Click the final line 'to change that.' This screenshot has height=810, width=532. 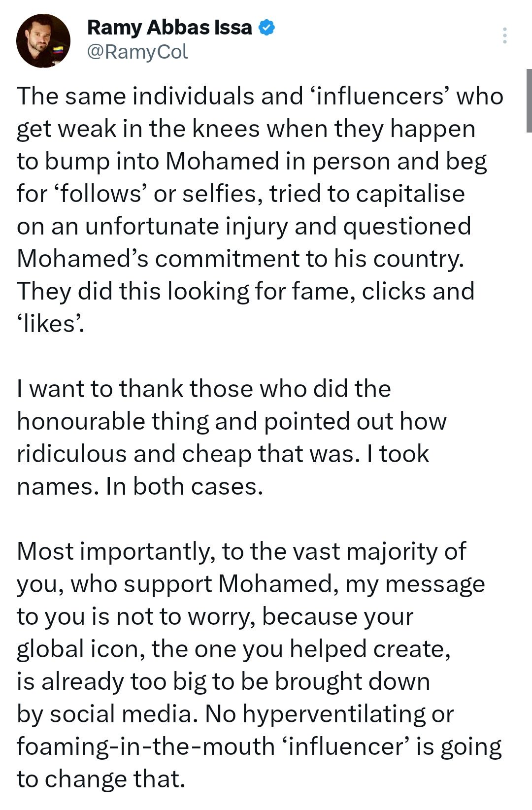(x=101, y=779)
